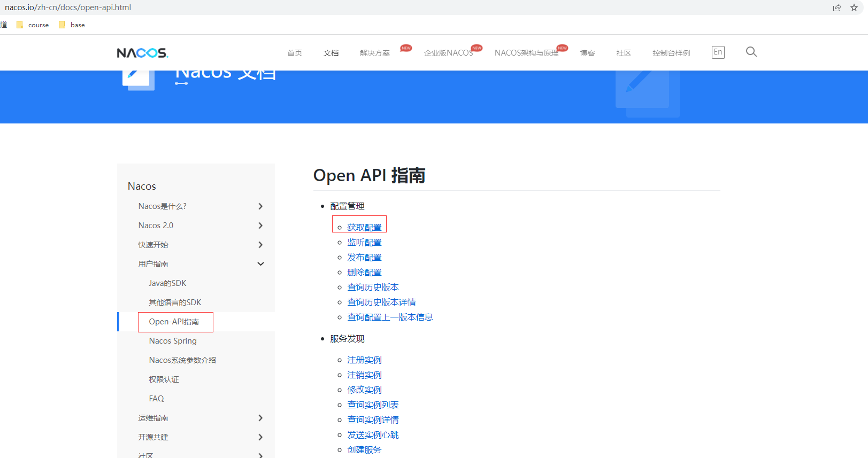Open the 发布配置 link

pyautogui.click(x=365, y=258)
